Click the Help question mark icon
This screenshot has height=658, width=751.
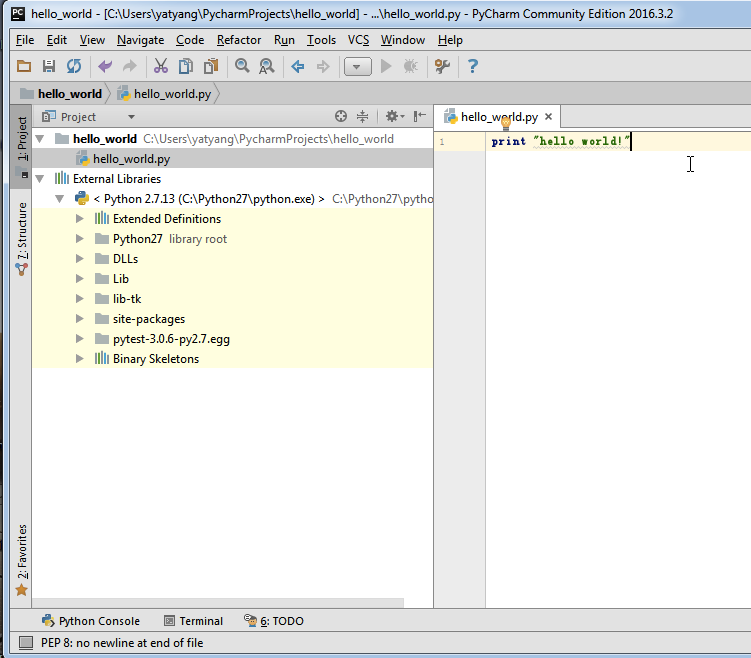(473, 66)
